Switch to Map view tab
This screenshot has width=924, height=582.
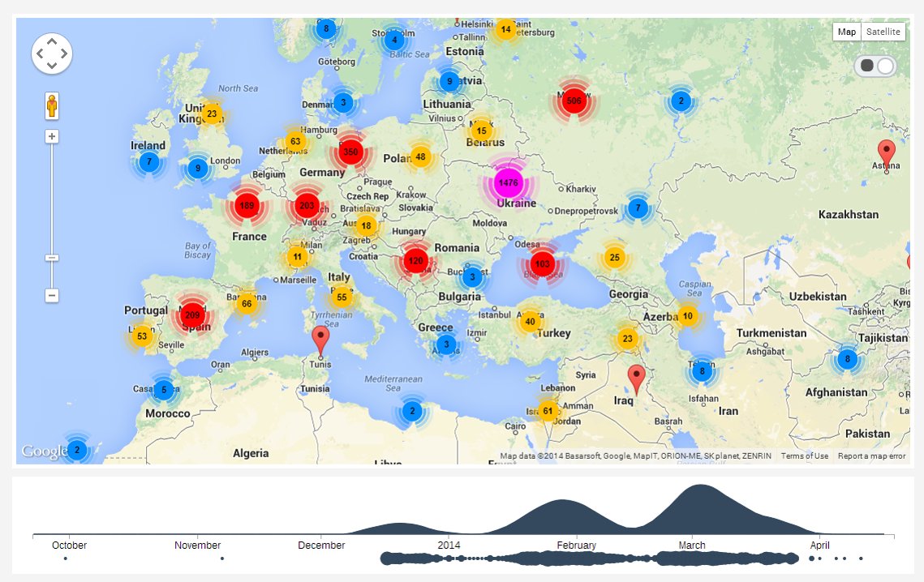[847, 32]
